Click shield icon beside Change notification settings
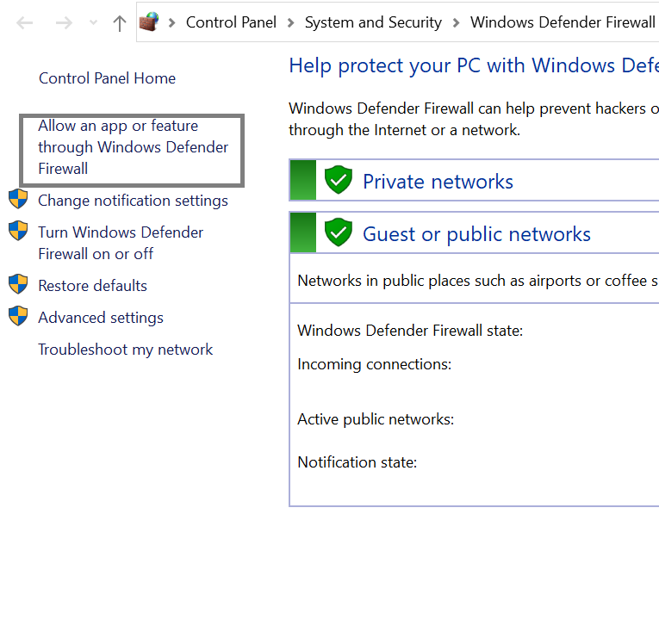The width and height of the screenshot is (659, 644). click(x=18, y=199)
